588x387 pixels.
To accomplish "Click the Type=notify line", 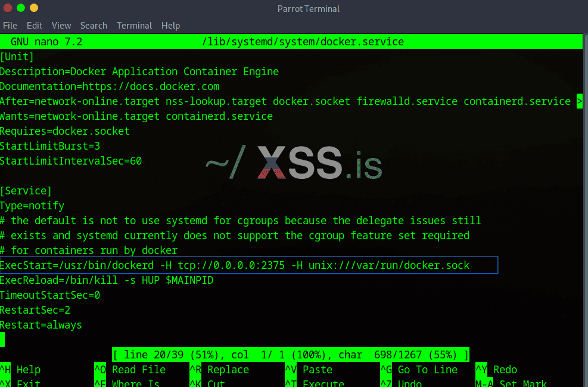I will 32,206.
